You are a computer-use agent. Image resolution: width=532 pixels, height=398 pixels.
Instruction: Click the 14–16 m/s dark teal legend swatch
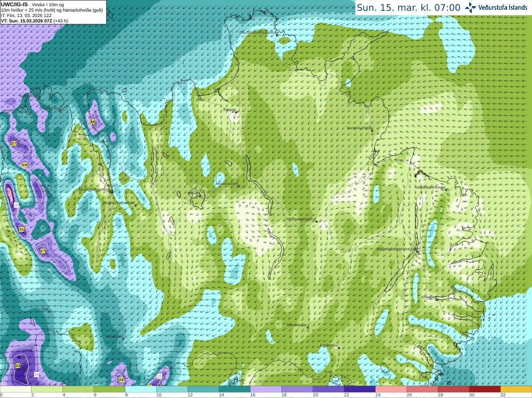(x=235, y=389)
